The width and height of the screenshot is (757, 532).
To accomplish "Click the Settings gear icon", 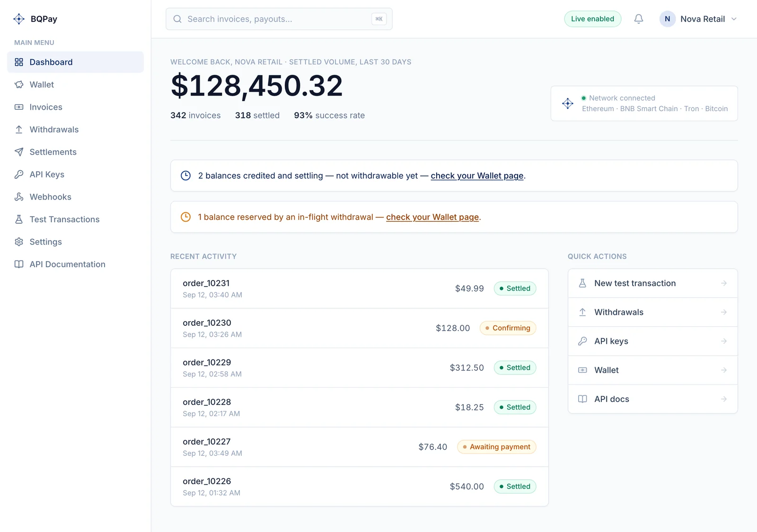I will coord(19,242).
